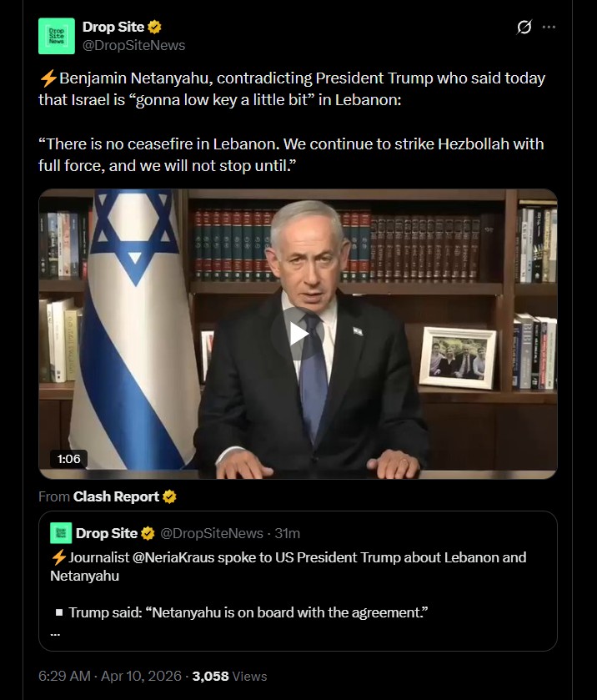Open the three-dot more options menu
Screen dimensions: 597x700
[549, 28]
